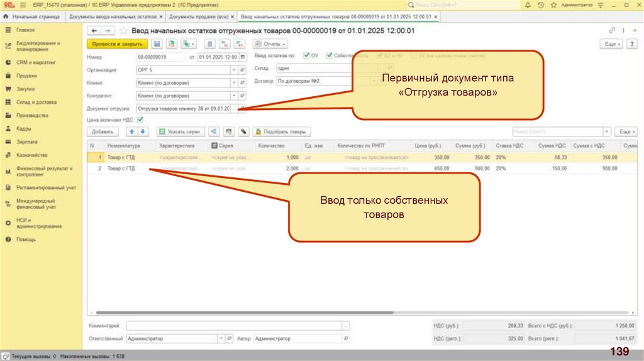Switch to 'Начальная страница' tab
This screenshot has height=361, width=644.
coord(32,17)
